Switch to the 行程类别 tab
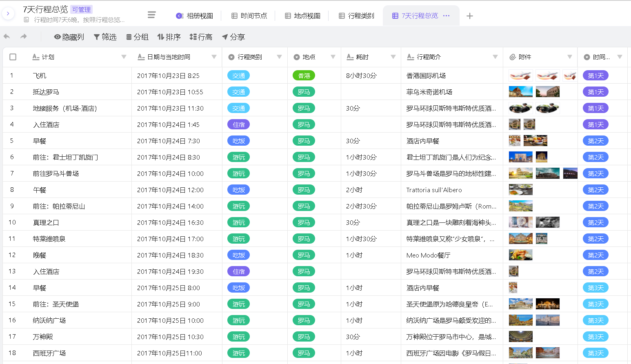 pos(356,16)
